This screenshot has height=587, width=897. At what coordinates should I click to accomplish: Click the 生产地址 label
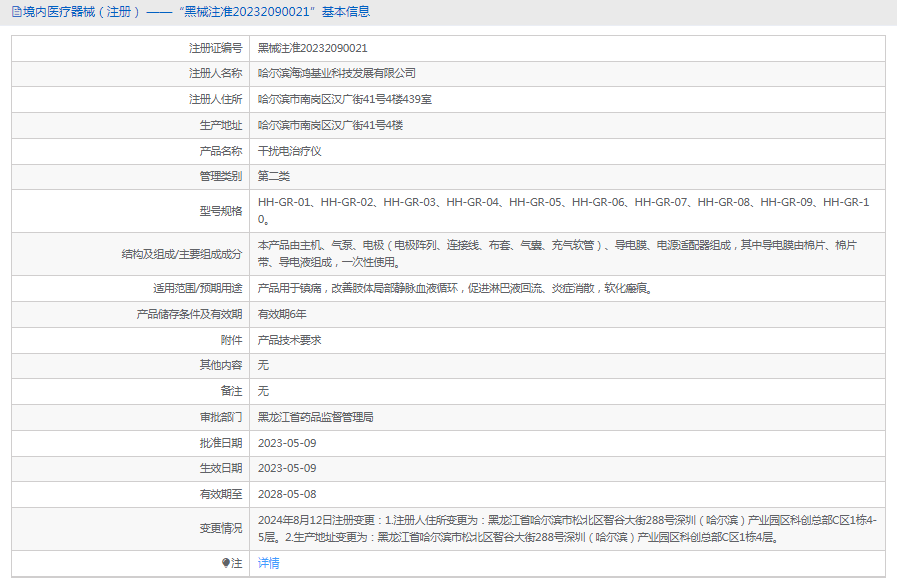[x=221, y=125]
